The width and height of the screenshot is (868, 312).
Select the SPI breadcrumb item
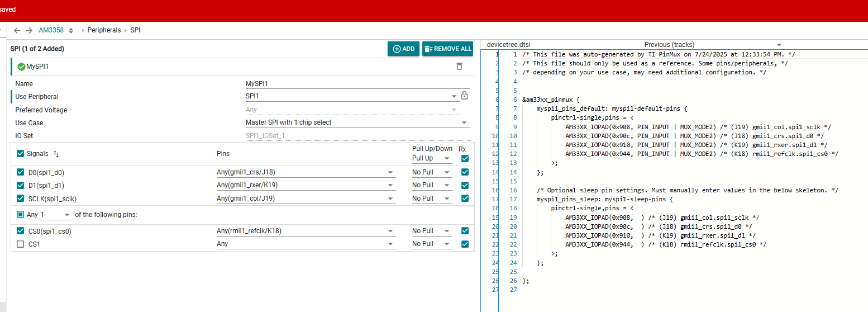135,30
